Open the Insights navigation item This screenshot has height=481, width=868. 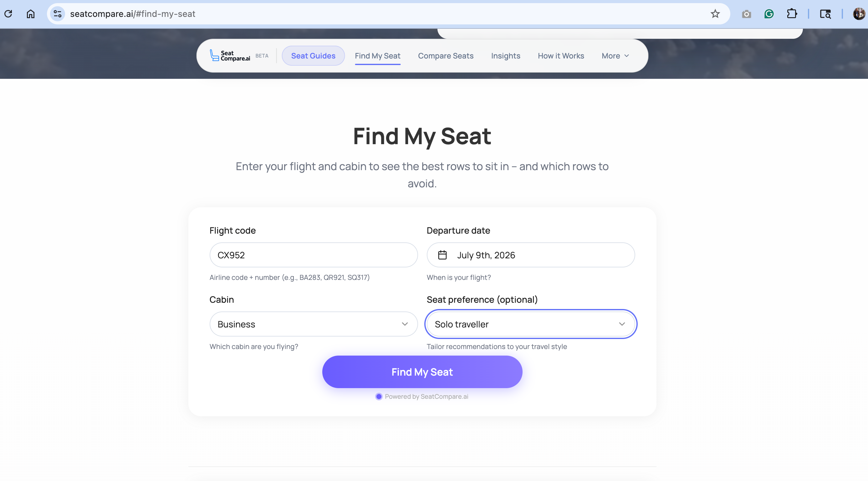[x=505, y=56]
